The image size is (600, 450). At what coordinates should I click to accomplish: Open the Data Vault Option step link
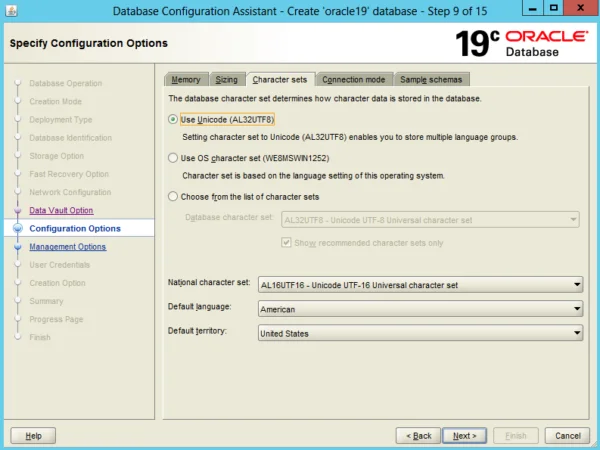[61, 210]
